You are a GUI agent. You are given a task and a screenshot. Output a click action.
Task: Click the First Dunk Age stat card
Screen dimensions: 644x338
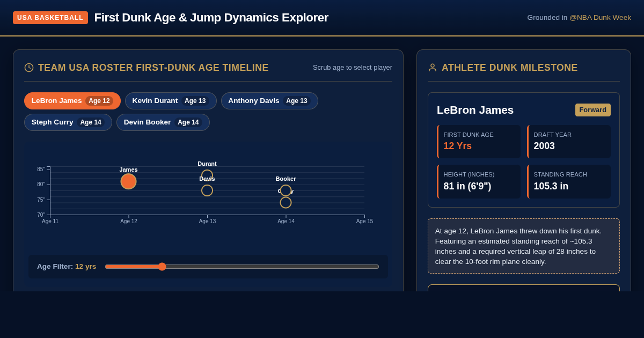[x=479, y=142]
